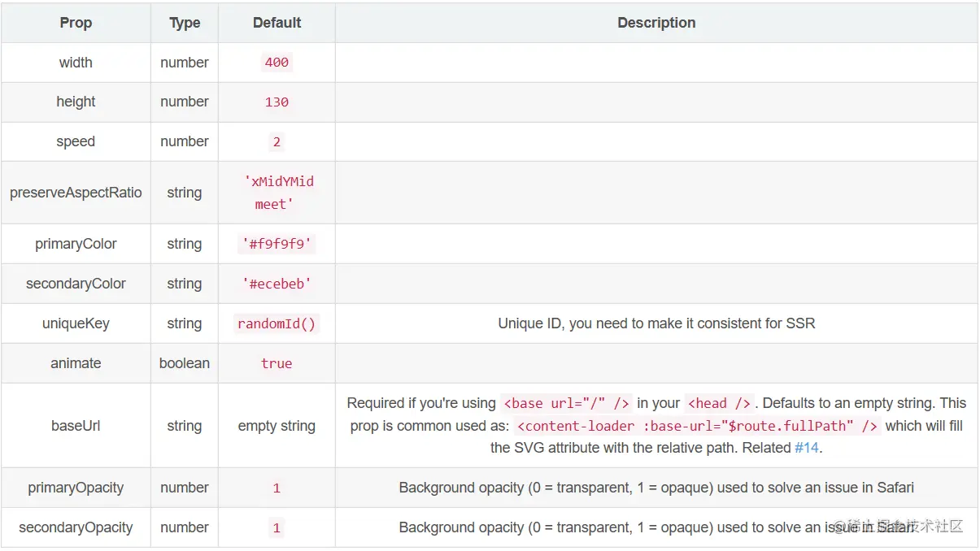Viewport: 980px width, 551px height.
Task: Click the <base url="/" /> code snippet
Action: coord(567,403)
